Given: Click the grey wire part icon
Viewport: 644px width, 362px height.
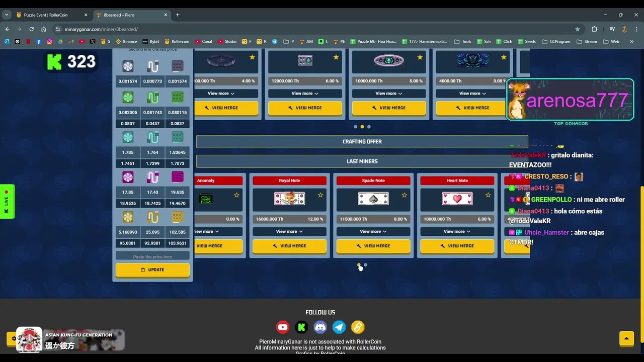Looking at the screenshot, I should [152, 66].
